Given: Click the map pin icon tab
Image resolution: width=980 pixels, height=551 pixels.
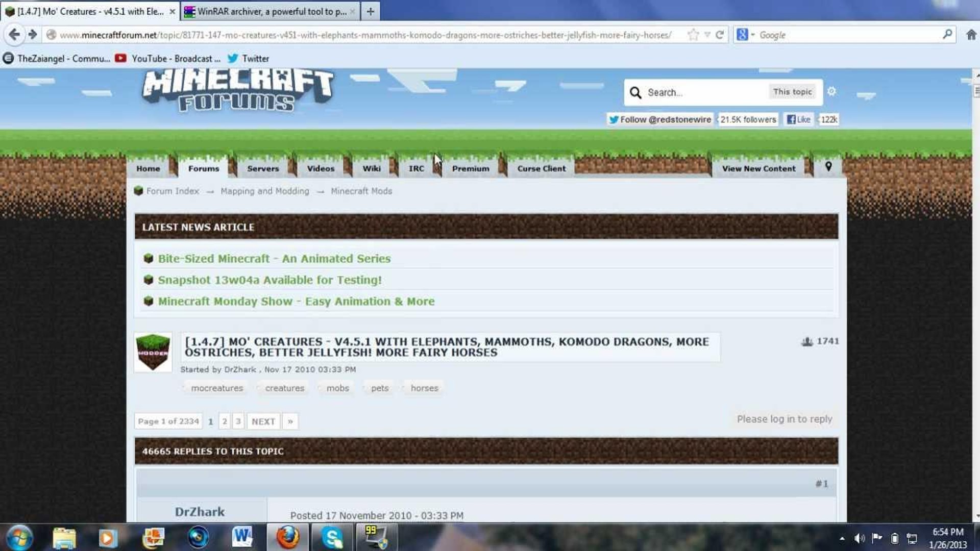Looking at the screenshot, I should pyautogui.click(x=828, y=167).
